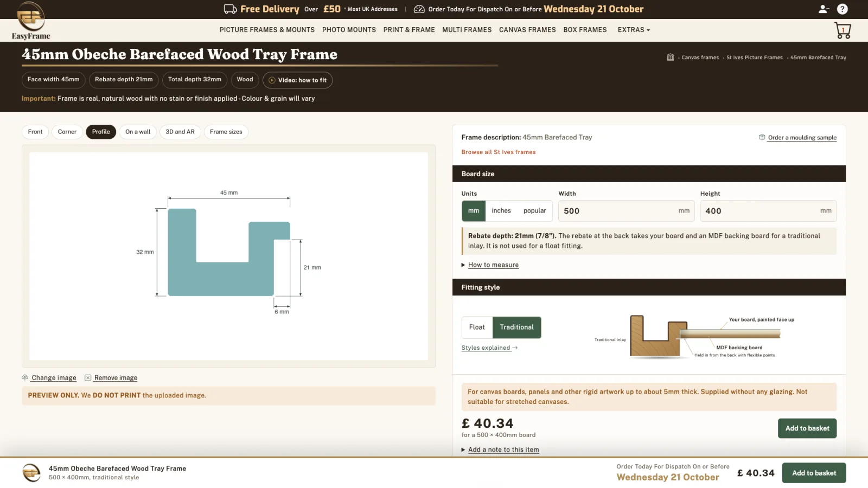
Task: Click the Order a moulding sample link
Action: tap(802, 138)
